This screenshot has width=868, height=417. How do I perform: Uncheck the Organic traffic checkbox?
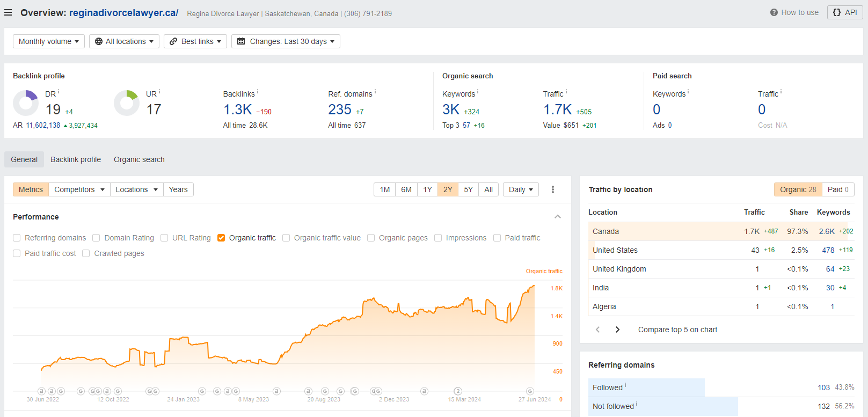point(221,238)
